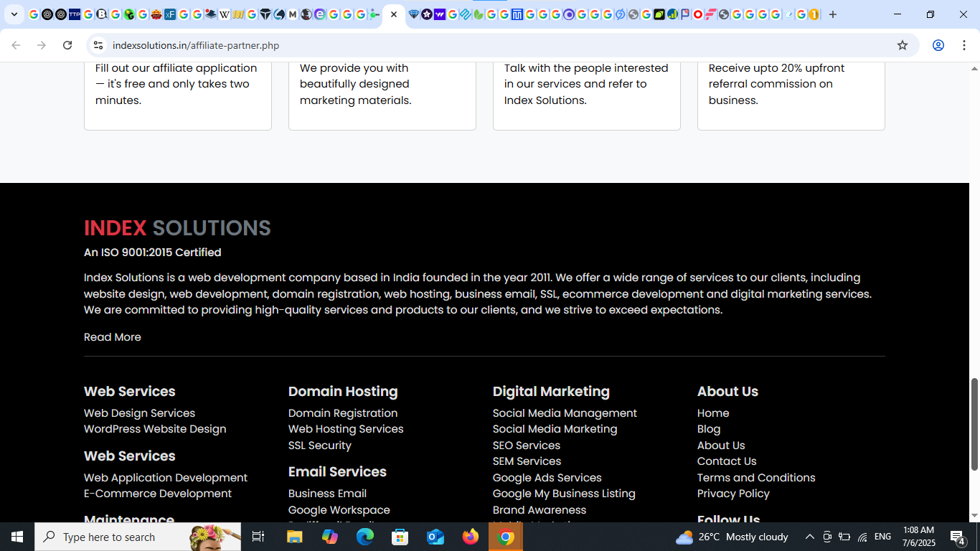Viewport: 980px width, 551px height.
Task: Open the Read More link
Action: tap(113, 337)
